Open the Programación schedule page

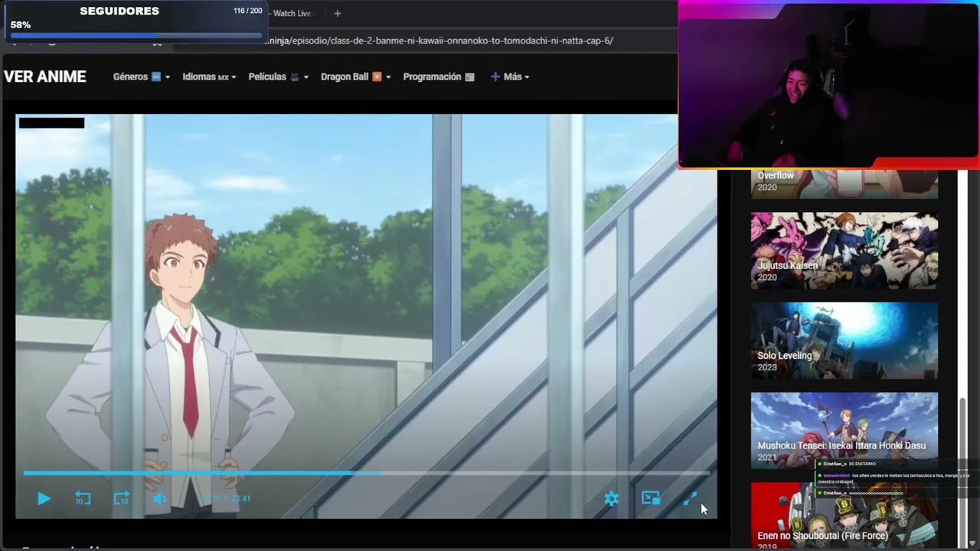point(439,77)
